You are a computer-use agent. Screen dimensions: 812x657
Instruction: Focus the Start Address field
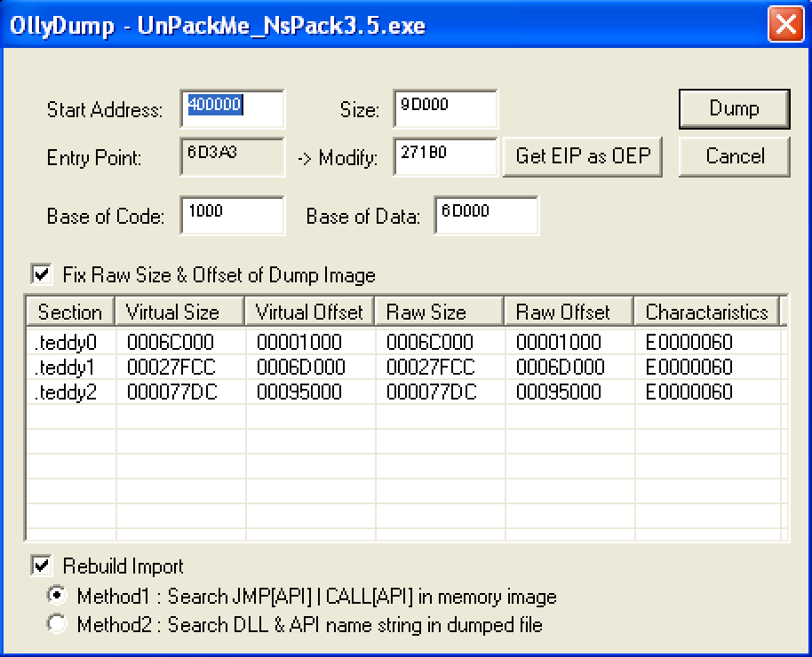pos(233,108)
